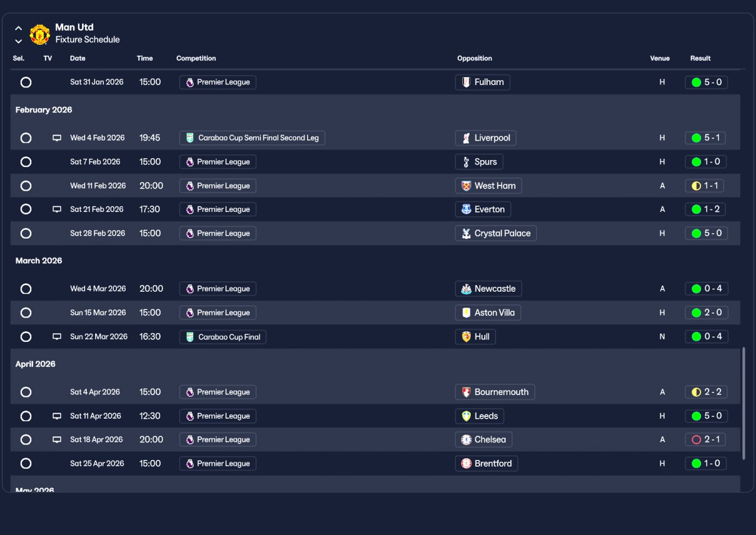Sort fixtures by the Date column header

point(77,58)
